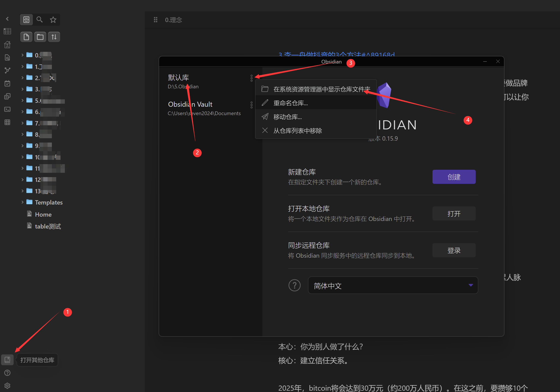This screenshot has height=392, width=560.
Task: Click the 创建 button for a new vault
Action: (454, 177)
